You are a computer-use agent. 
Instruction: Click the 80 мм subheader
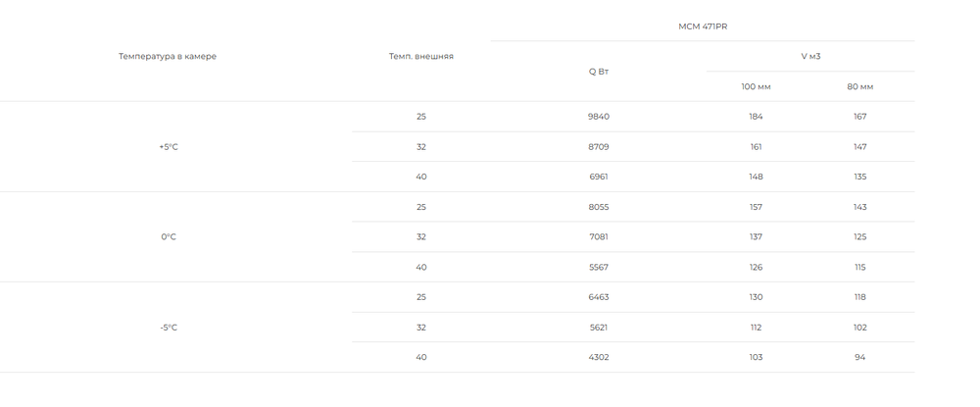860,86
